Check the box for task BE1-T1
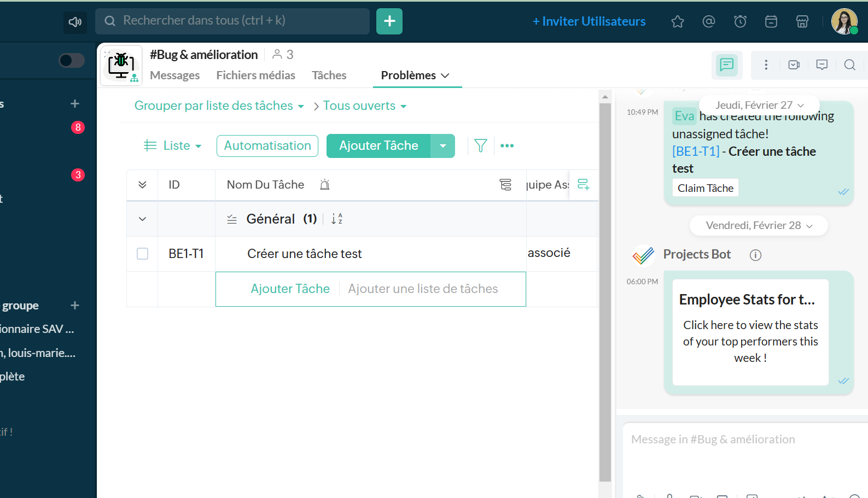 pos(142,254)
